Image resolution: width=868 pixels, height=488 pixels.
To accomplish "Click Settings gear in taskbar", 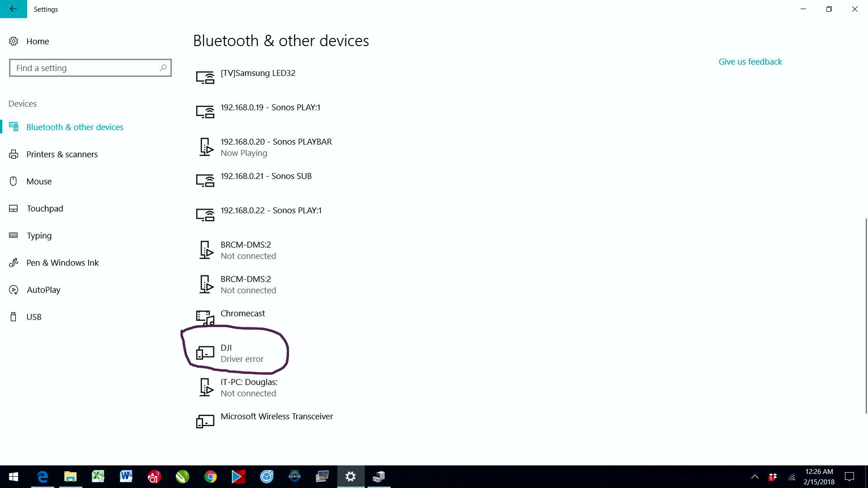I will (351, 477).
